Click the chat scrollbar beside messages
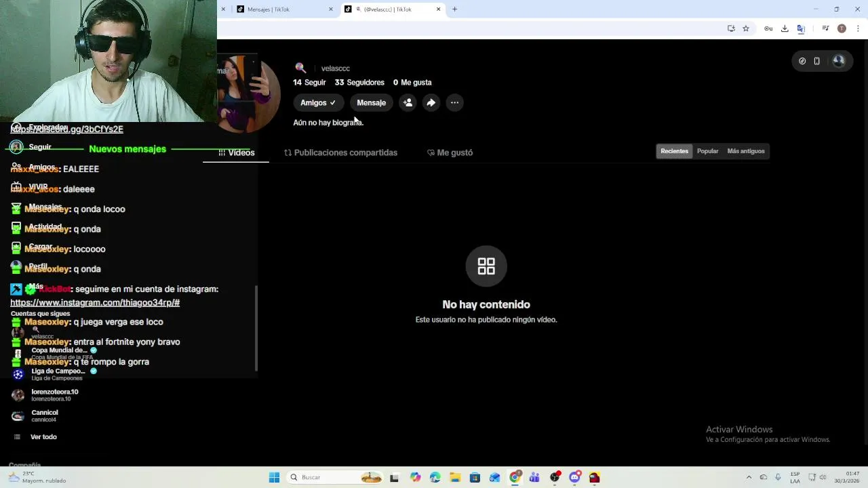Viewport: 868px width, 488px height. click(x=256, y=329)
